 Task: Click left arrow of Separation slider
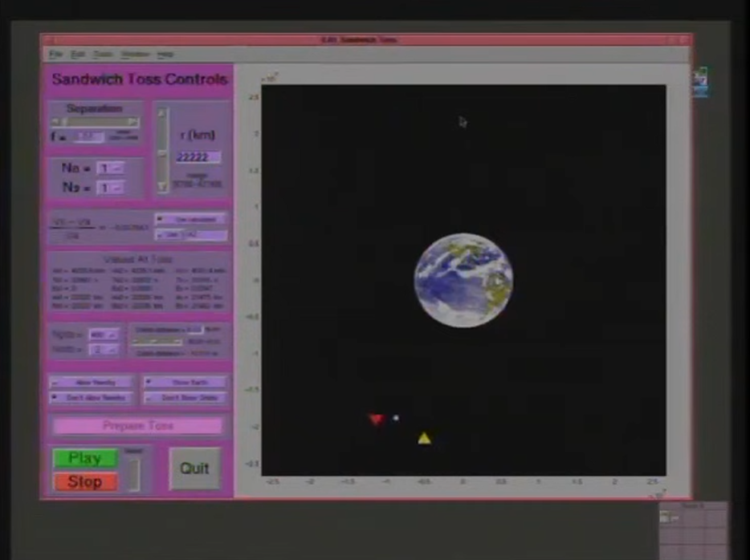tap(56, 122)
